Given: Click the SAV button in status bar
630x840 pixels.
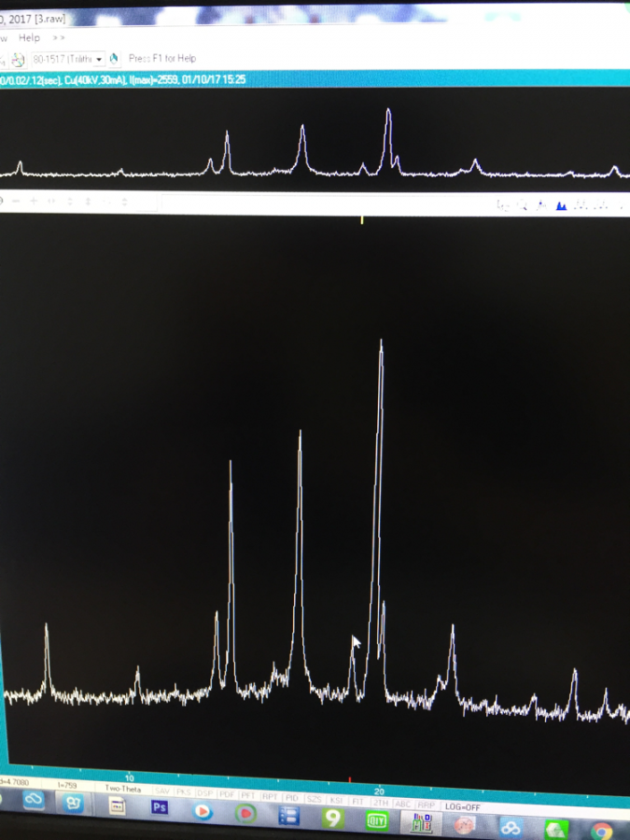Looking at the screenshot, I should [161, 791].
